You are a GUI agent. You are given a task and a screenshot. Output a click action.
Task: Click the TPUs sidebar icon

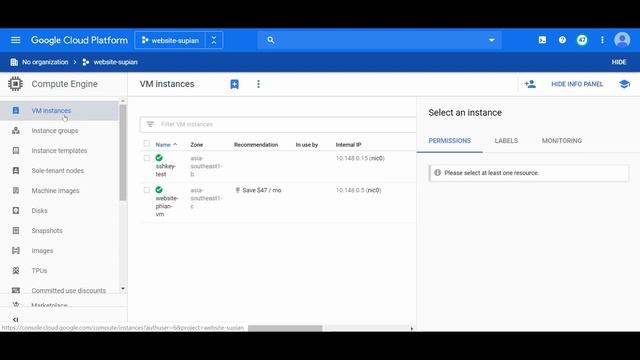(x=16, y=271)
